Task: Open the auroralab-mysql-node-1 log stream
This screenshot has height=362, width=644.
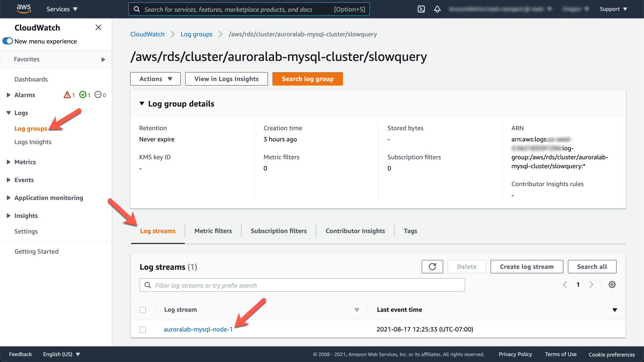Action: 198,329
